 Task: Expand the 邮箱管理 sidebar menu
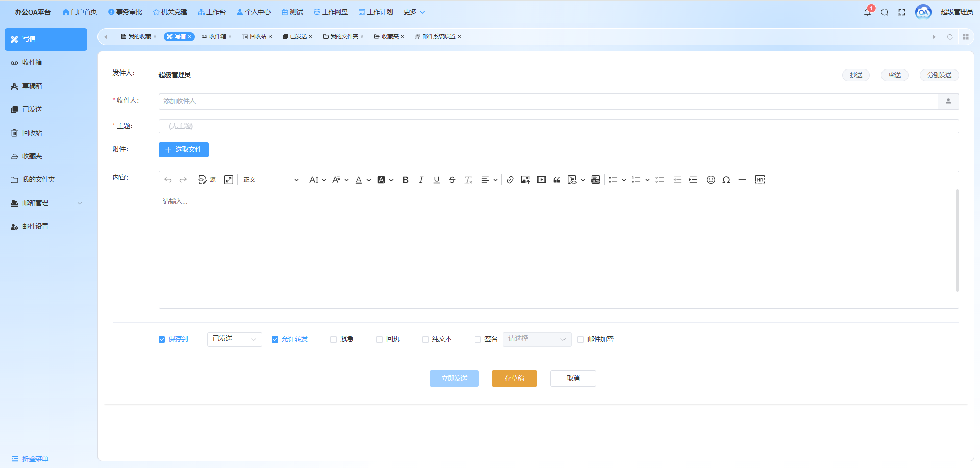tap(46, 203)
